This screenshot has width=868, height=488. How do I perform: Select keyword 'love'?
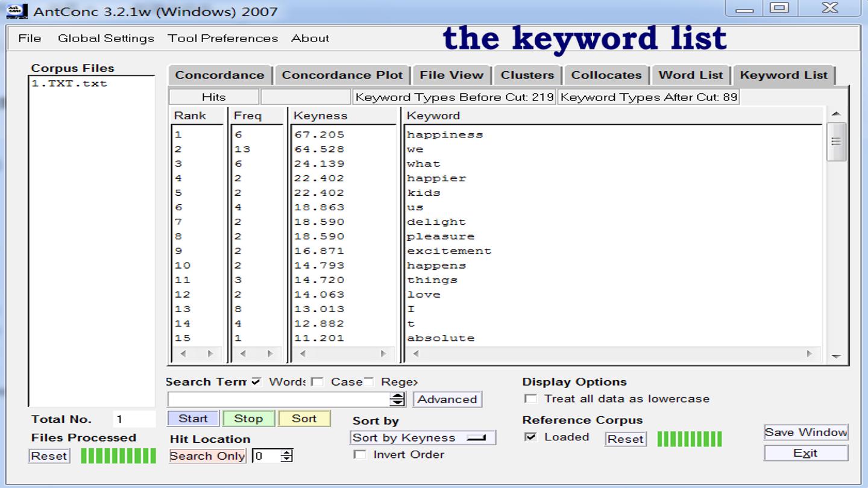(x=424, y=295)
